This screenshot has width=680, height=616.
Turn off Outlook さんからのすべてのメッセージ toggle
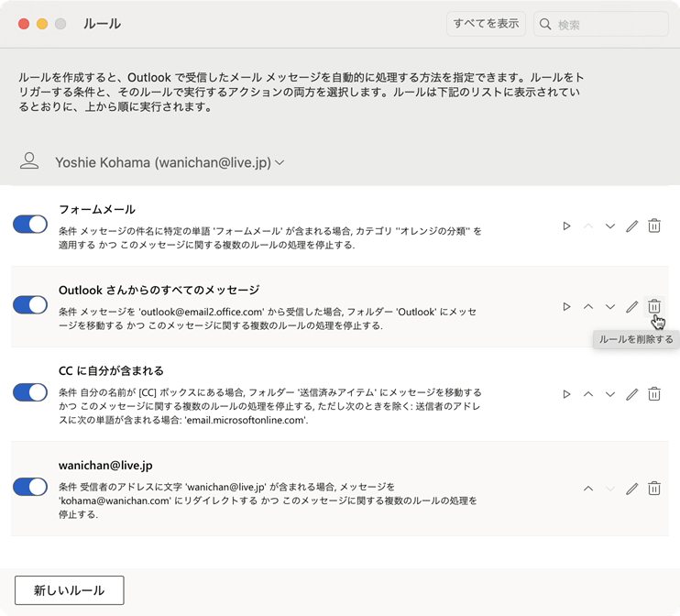(x=30, y=305)
